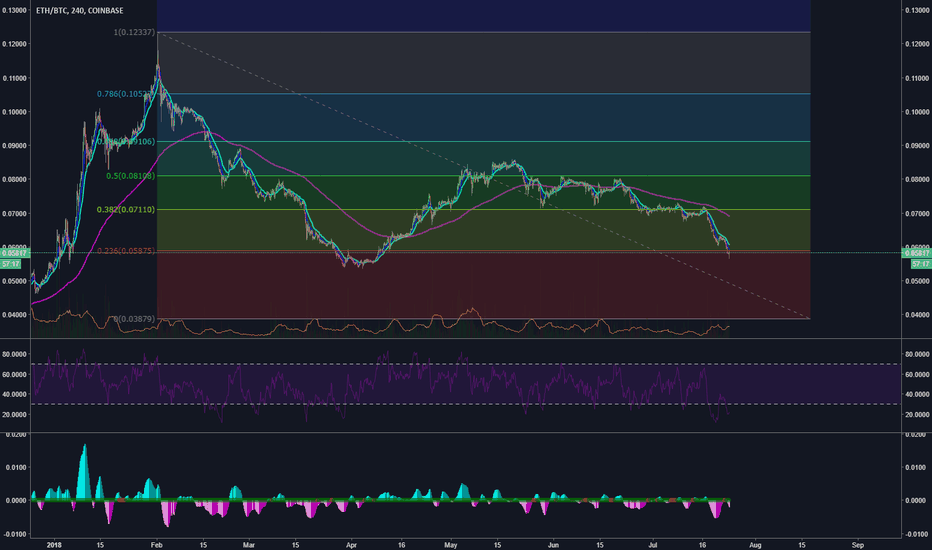
Task: Click 0.0000 on the left MACD axis
Action: tap(17, 501)
